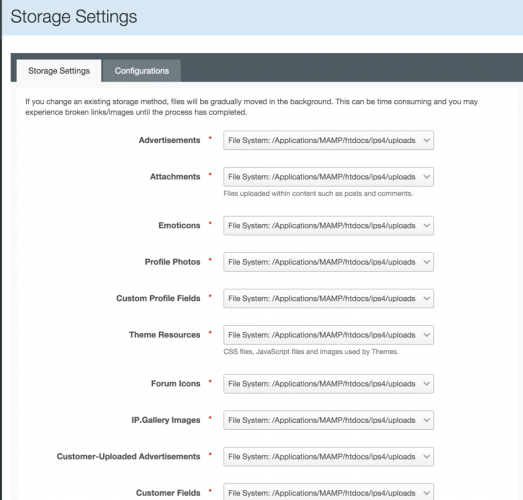Expand the Forum Icons storage dropdown
This screenshot has height=500, width=523.
329,384
